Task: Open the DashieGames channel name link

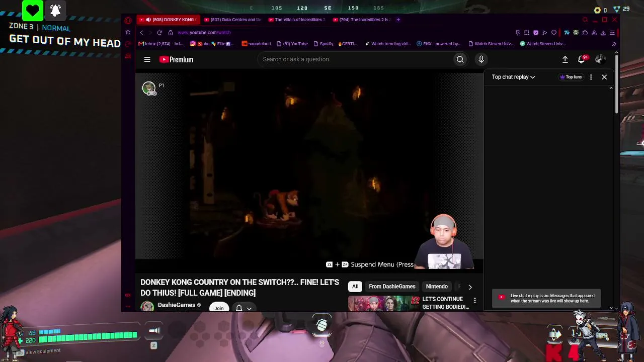Action: (x=177, y=305)
